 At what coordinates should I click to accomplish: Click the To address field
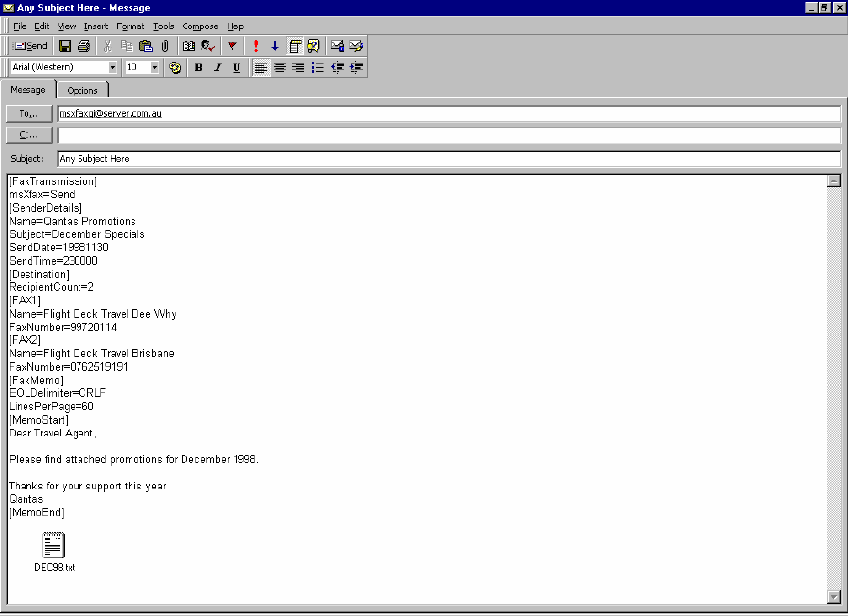point(449,114)
